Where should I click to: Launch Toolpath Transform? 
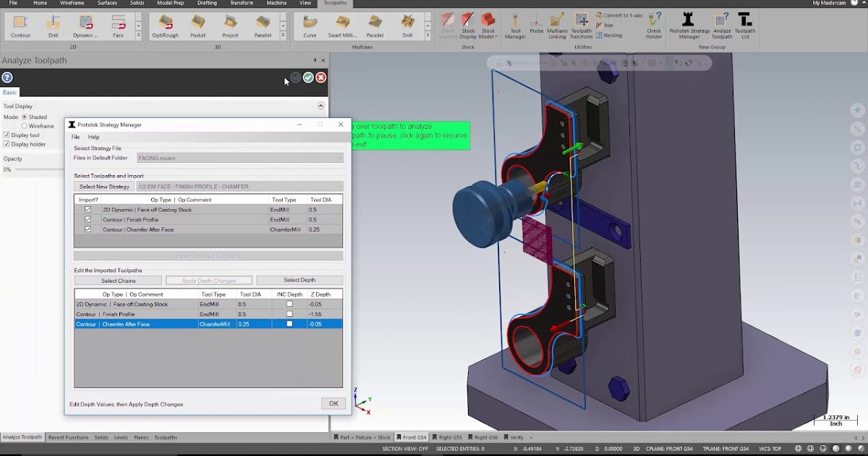point(581,26)
